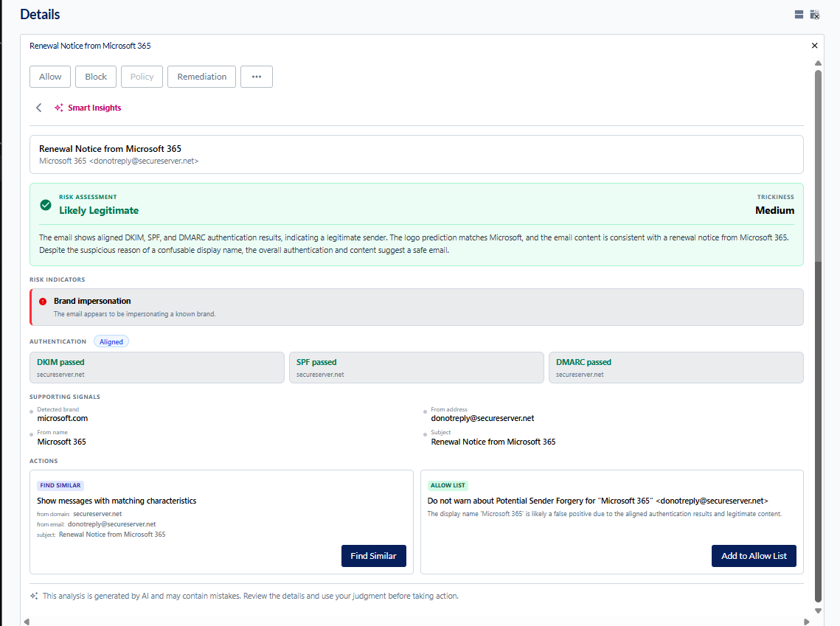Screen dimensions: 840x626
Task: Click the Likely Legitimate risk assessment text
Action: 99,210
